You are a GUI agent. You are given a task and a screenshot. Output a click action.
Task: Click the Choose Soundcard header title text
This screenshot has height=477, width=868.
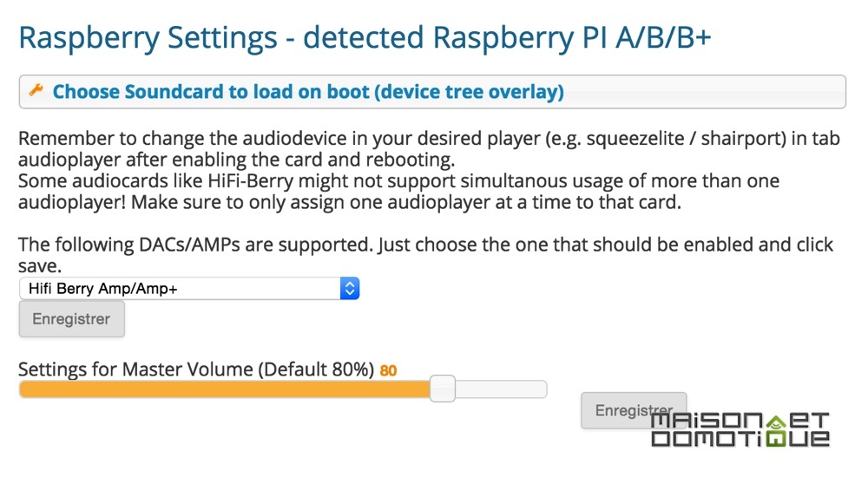[x=308, y=92]
